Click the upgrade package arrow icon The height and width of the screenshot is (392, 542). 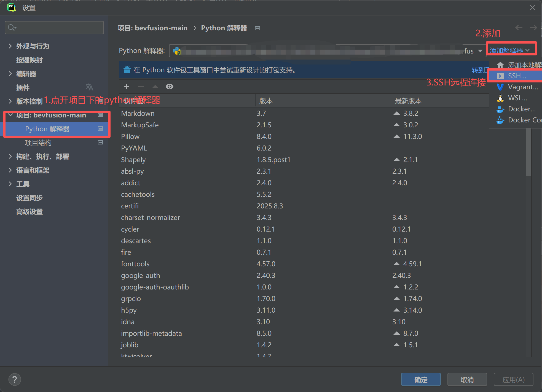click(x=155, y=87)
